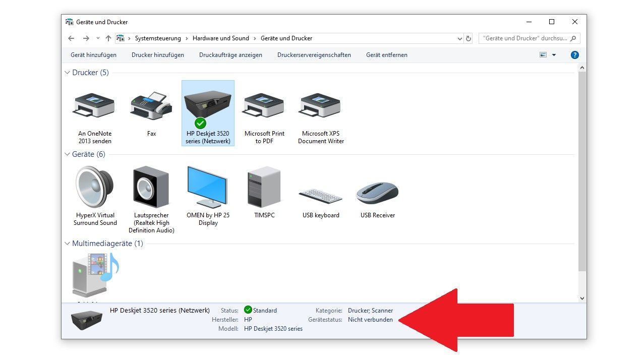
Task: Select Lautsprecher (Realtek High Definition Audio) icon
Action: pyautogui.click(x=151, y=187)
